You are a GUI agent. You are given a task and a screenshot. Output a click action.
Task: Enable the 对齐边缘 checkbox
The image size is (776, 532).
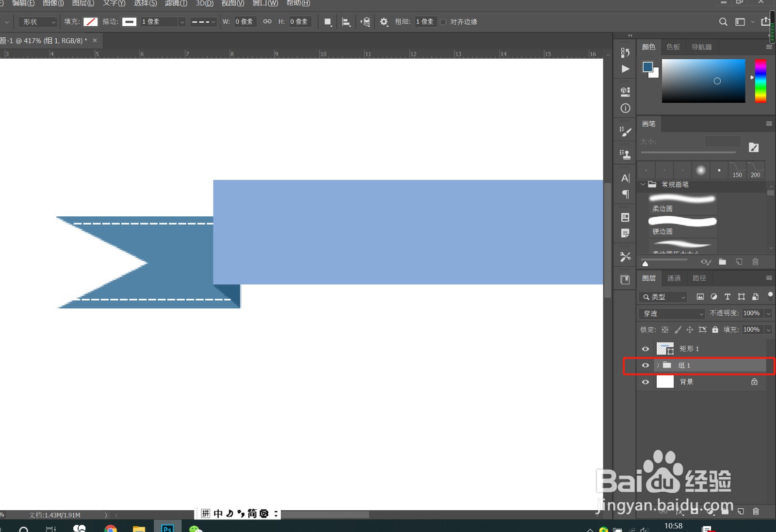[443, 22]
